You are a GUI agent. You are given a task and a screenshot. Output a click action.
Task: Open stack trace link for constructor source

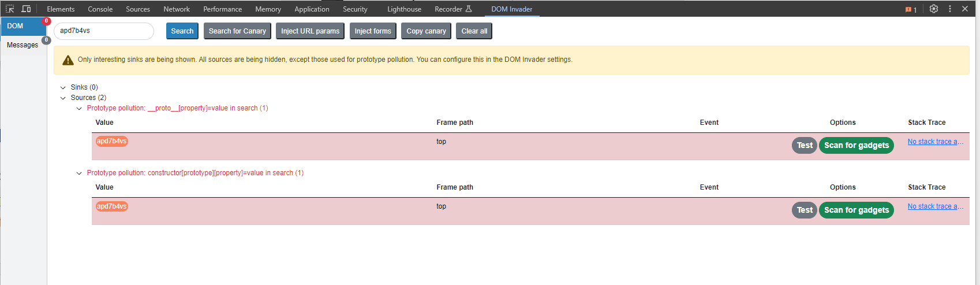tap(935, 206)
